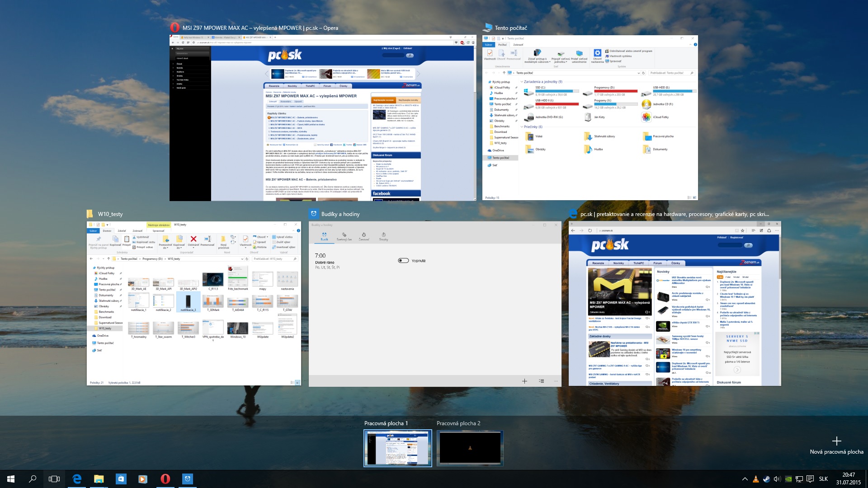The width and height of the screenshot is (868, 488).
Task: Click the red Programovy (D:) capacity bar
Action: pos(616,91)
